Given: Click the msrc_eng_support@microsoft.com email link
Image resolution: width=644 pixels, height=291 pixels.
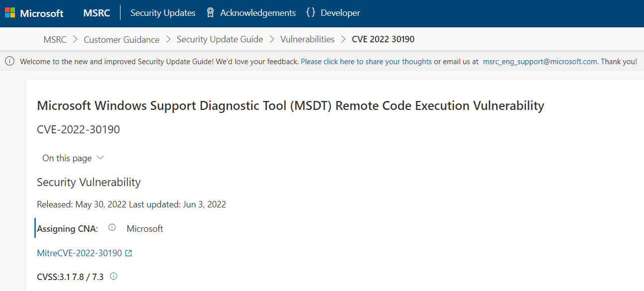Looking at the screenshot, I should click(x=540, y=62).
